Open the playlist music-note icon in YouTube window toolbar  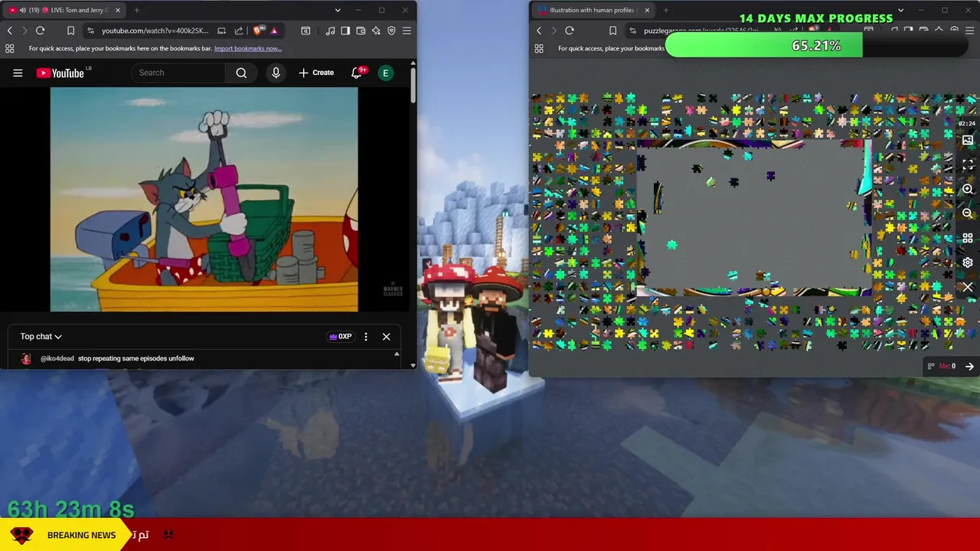point(330,31)
